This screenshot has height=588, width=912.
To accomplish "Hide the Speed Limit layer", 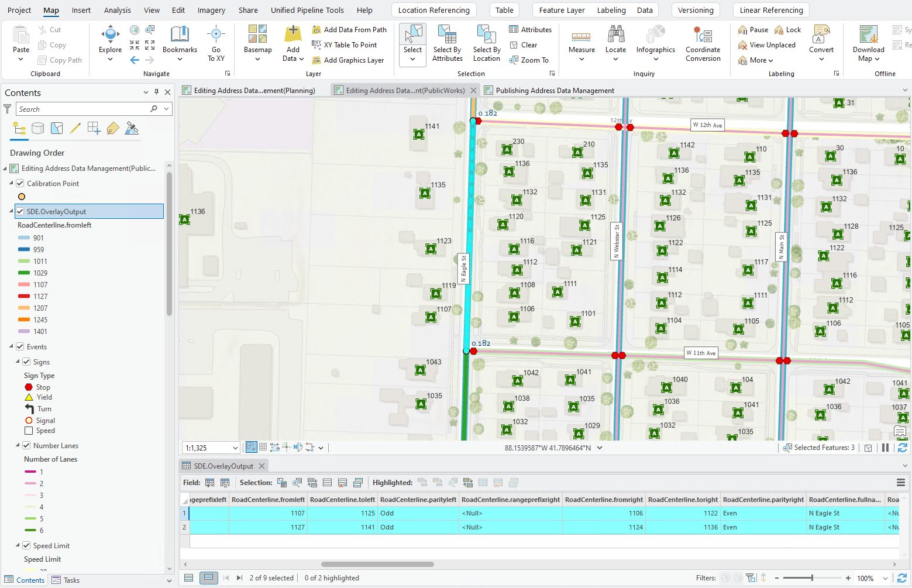I will click(x=26, y=546).
